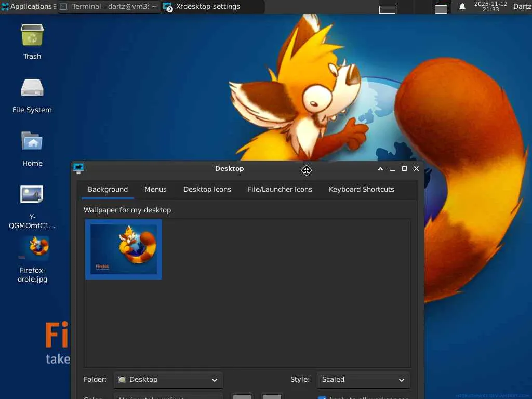Screen dimensions: 532x399
Task: Maximize the Desktop settings window
Action: point(404,169)
